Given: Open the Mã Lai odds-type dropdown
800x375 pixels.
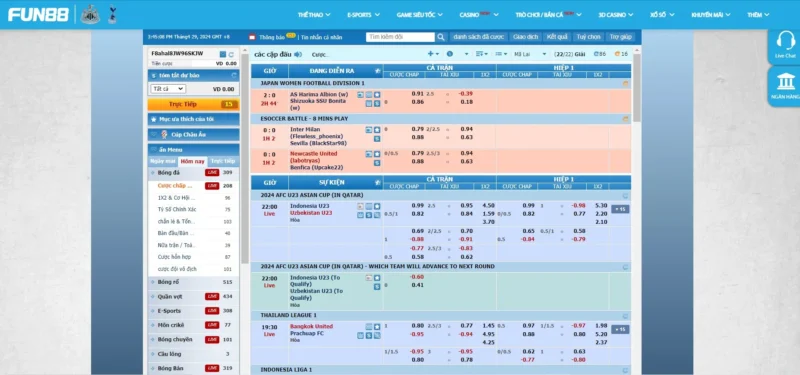Looking at the screenshot, I should pos(530,54).
